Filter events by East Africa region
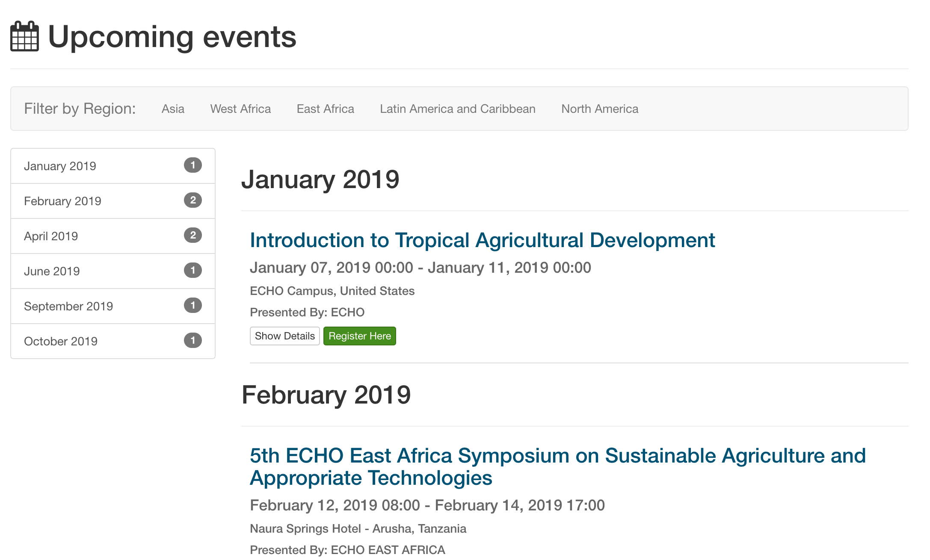 point(325,109)
